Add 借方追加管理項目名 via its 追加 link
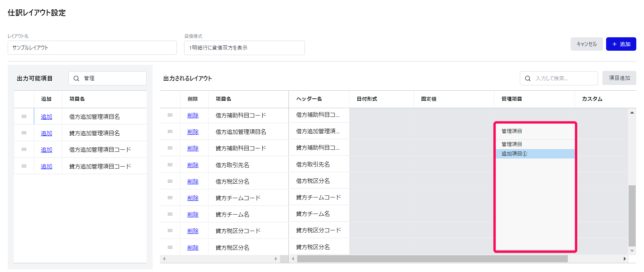 tap(47, 117)
